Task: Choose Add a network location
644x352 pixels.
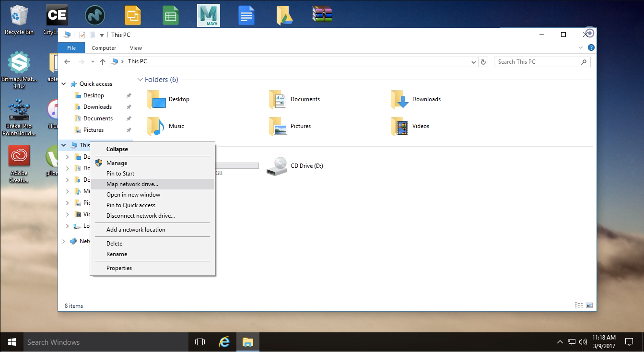Action: pos(152,230)
